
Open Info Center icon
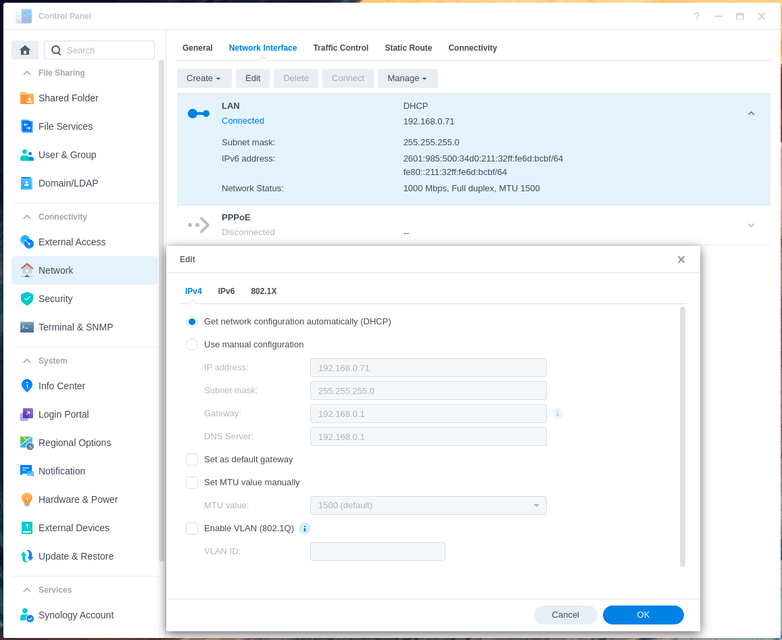click(x=26, y=386)
